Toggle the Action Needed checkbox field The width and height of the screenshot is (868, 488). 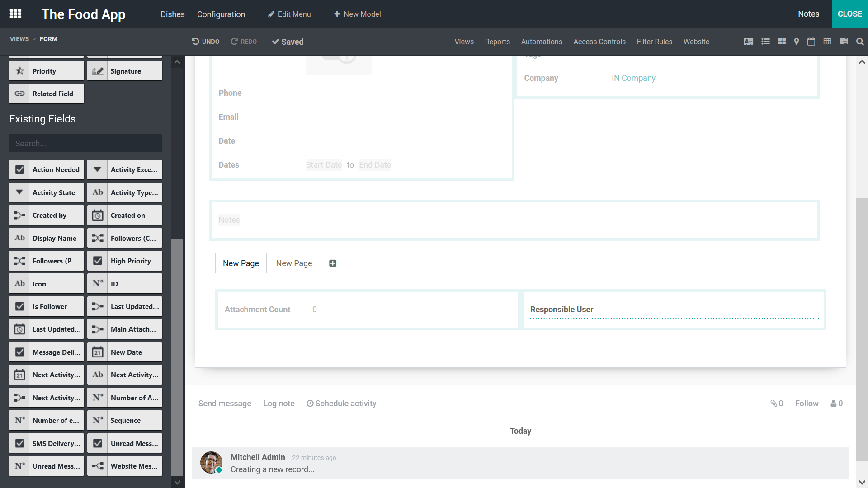point(19,169)
